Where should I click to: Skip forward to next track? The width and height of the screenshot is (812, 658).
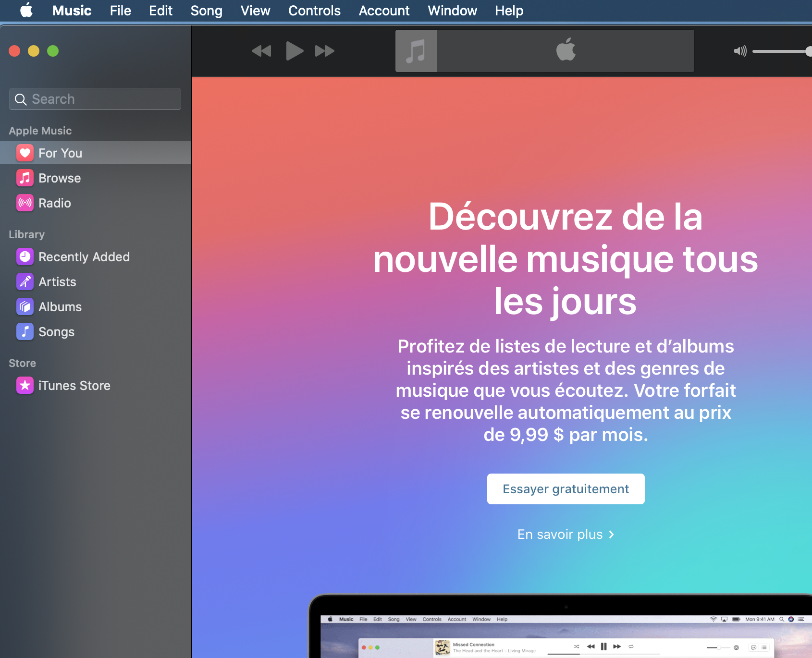(x=325, y=51)
